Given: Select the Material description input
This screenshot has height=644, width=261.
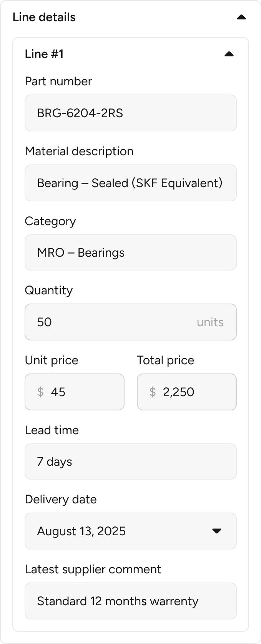Looking at the screenshot, I should coord(130,183).
